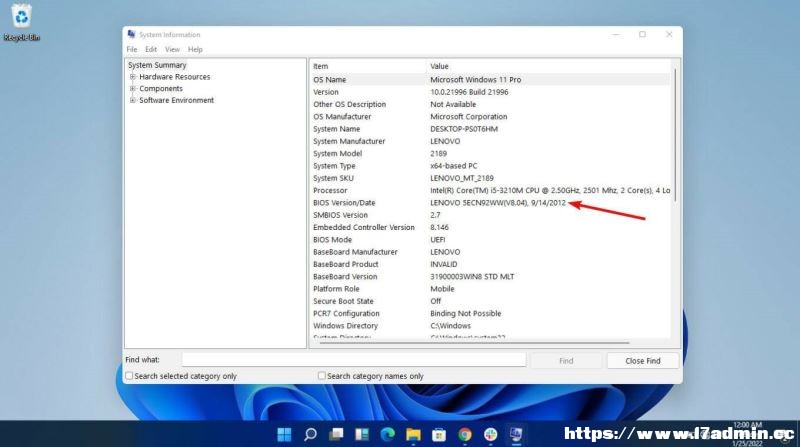
Task: Click the System Information title bar icon
Action: click(x=132, y=34)
